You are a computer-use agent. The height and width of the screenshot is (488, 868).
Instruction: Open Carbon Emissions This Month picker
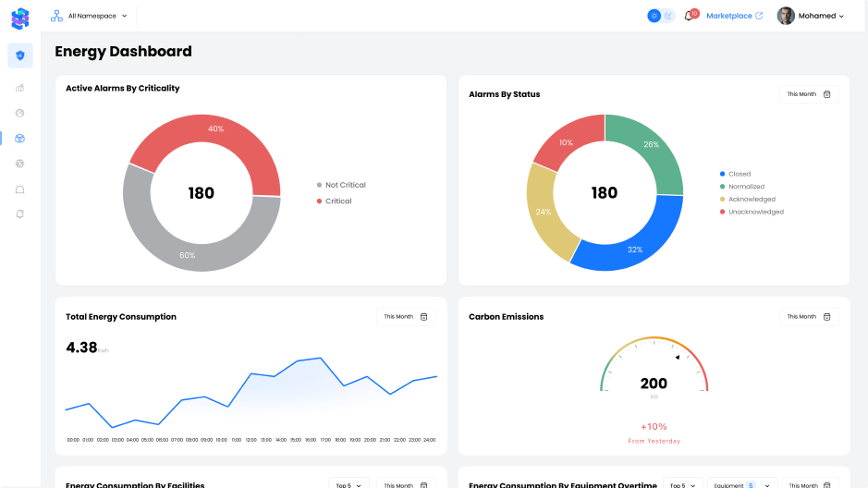coord(809,317)
